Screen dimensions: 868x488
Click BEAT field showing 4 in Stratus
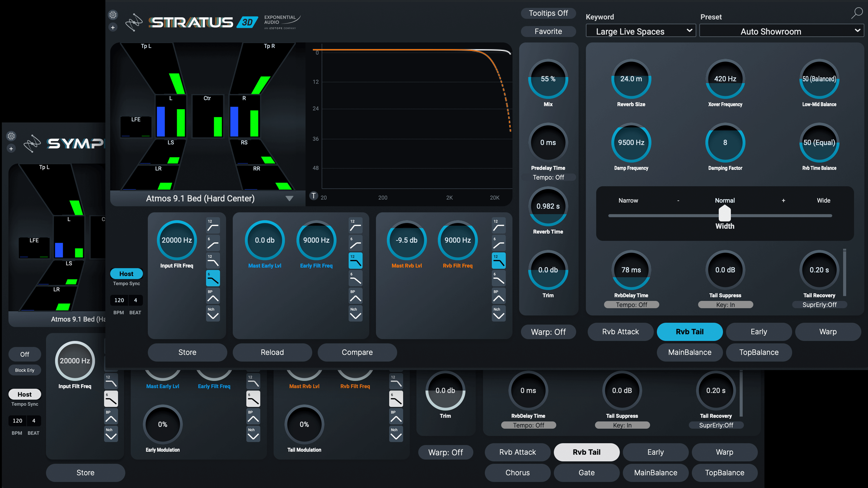coord(135,300)
